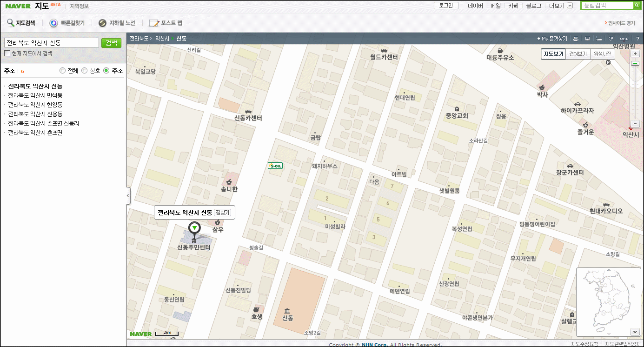
Task: Click the 중앙교회 church icon
Action: pyautogui.click(x=457, y=108)
